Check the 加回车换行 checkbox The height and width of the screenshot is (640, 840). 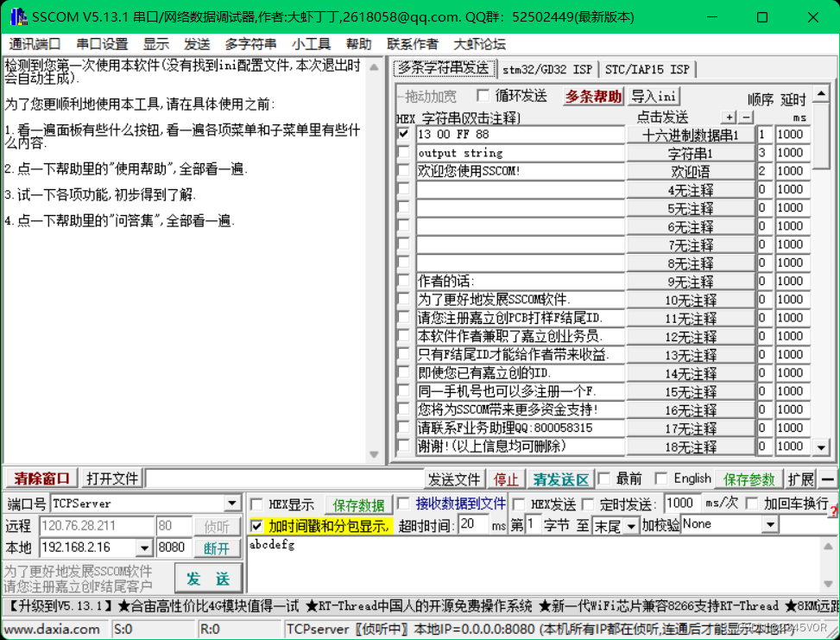click(752, 504)
